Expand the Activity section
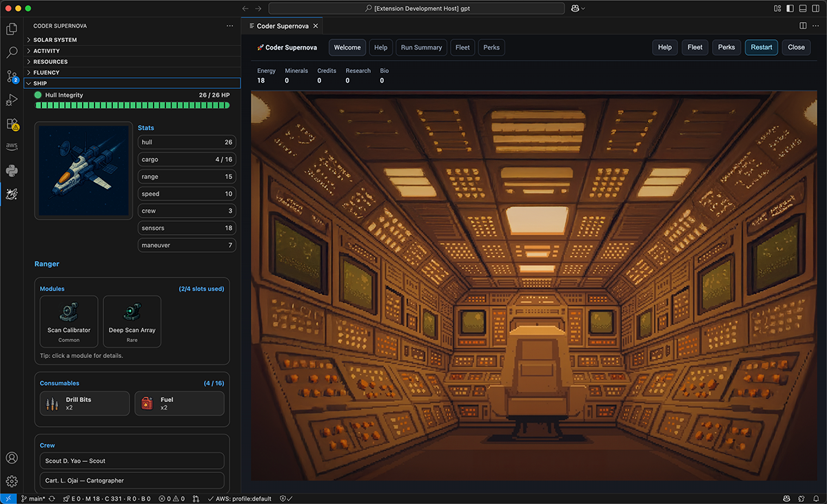The image size is (827, 504). pos(132,51)
